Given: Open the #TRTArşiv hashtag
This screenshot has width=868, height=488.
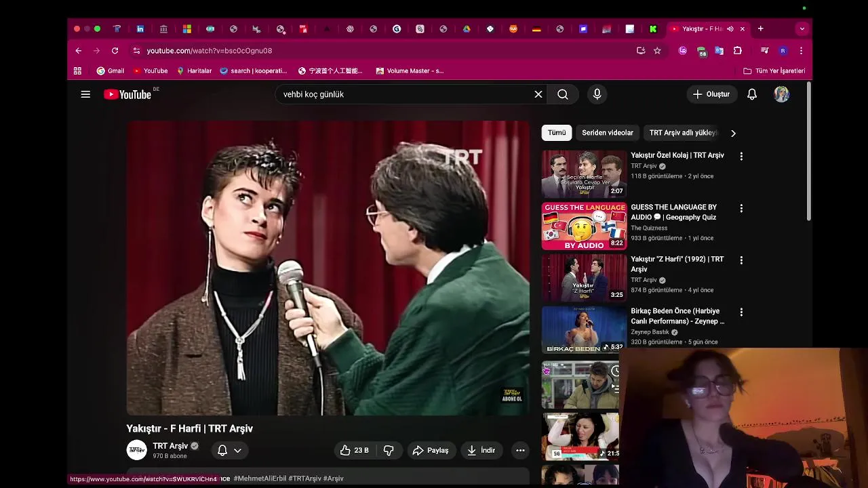Looking at the screenshot, I should tap(304, 479).
